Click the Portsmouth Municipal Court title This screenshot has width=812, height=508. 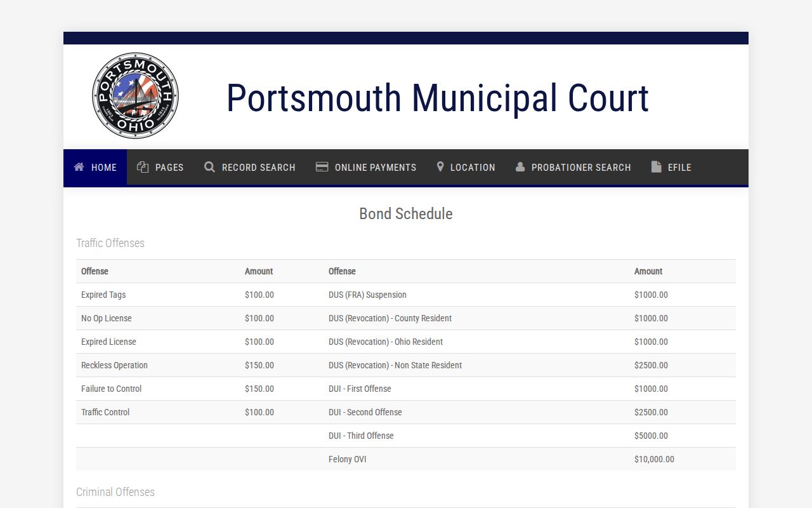438,98
